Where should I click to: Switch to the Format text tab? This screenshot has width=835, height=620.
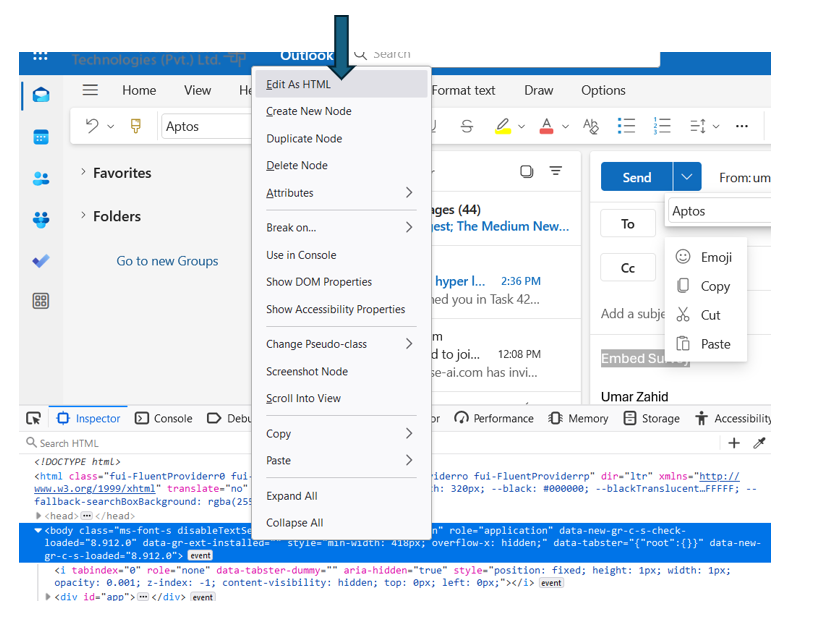pyautogui.click(x=463, y=91)
